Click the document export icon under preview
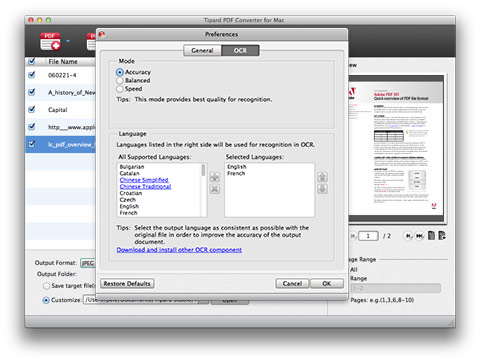The image size is (480, 362). [442, 235]
